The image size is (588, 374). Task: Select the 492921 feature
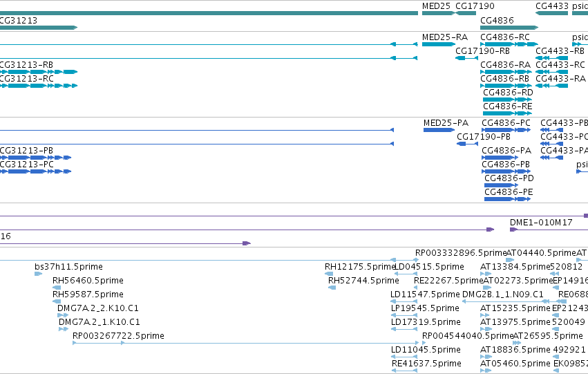point(556,357)
